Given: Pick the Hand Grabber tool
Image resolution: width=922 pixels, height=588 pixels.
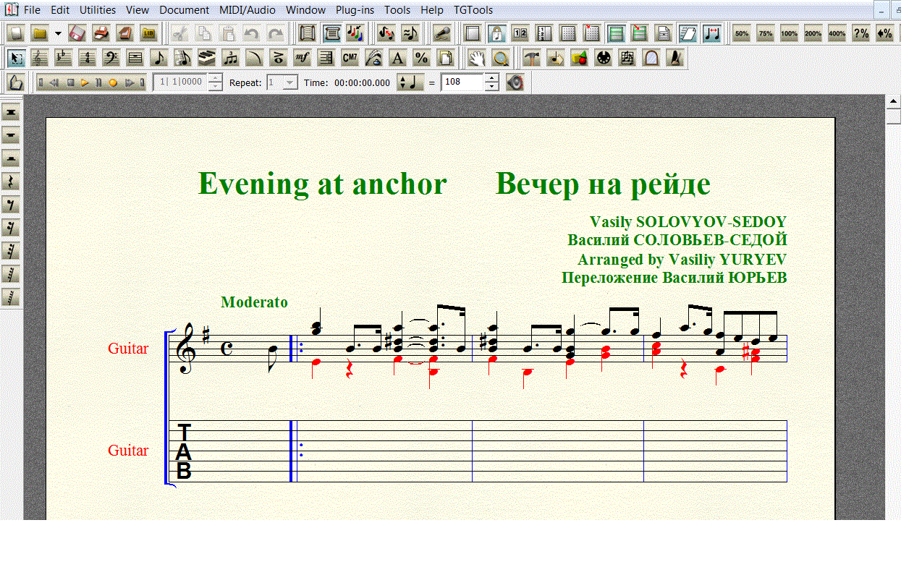Looking at the screenshot, I should coord(475,58).
